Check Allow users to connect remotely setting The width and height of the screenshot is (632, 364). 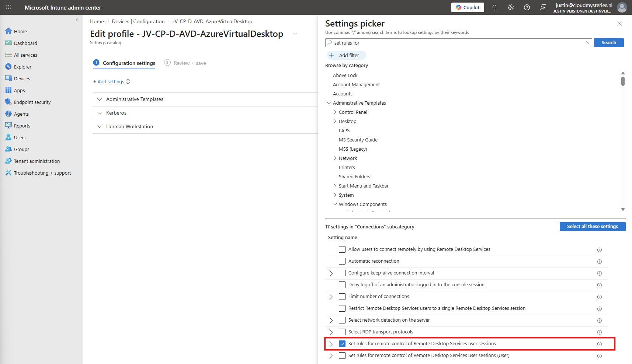tap(342, 249)
